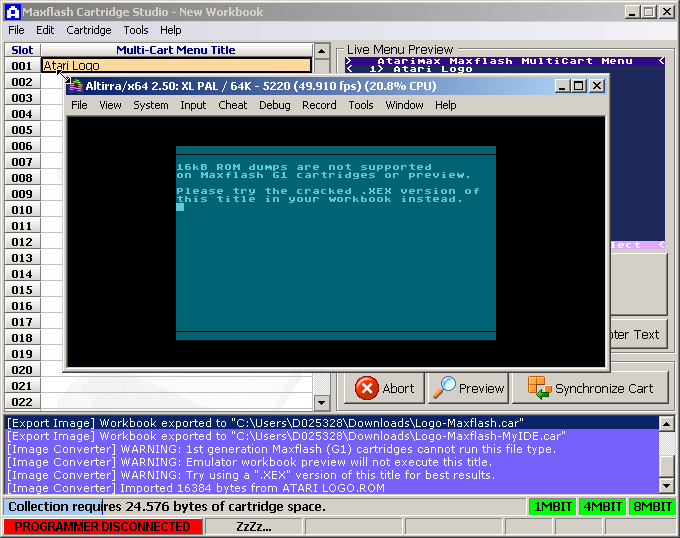Open Altirra's Help menu
This screenshot has width=680, height=538.
coord(445,105)
